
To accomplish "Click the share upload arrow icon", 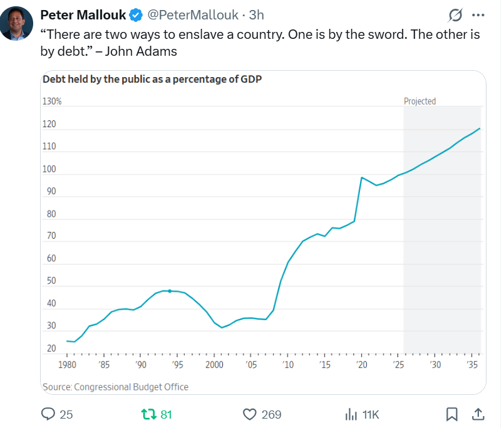I will point(477,414).
